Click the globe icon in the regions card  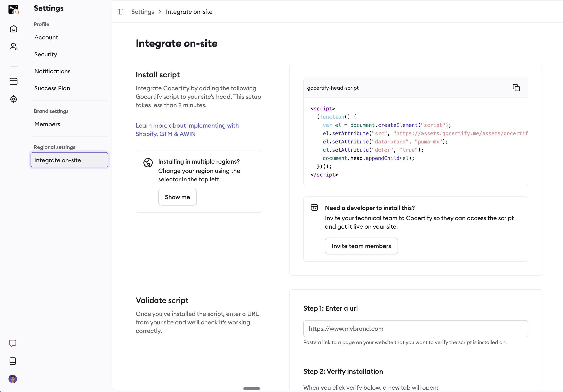pyautogui.click(x=148, y=163)
